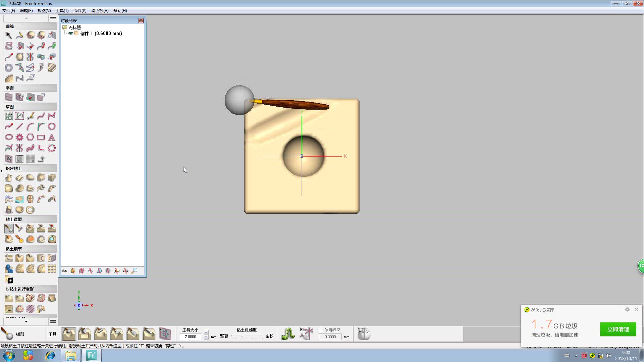
Task: Select the circle sketch tool
Action: point(52,126)
